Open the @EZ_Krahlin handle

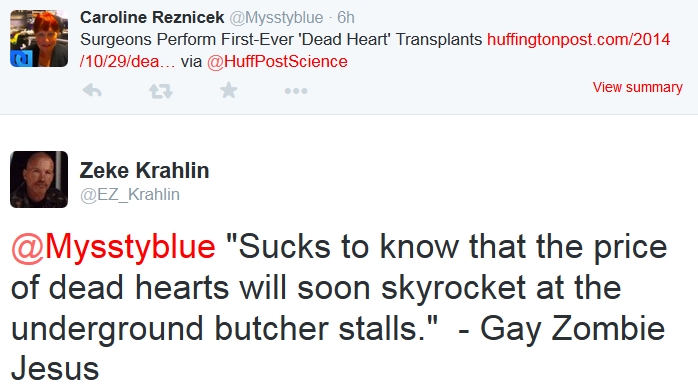click(x=130, y=194)
